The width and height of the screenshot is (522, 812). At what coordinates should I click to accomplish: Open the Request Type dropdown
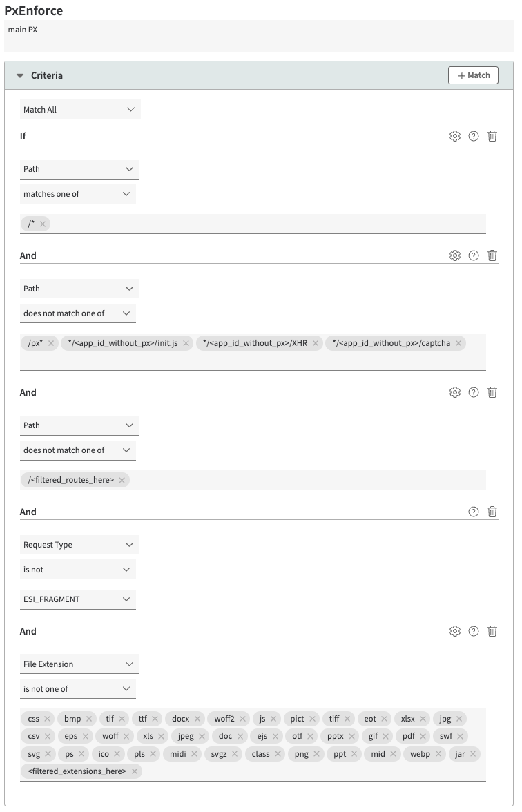pyautogui.click(x=80, y=545)
